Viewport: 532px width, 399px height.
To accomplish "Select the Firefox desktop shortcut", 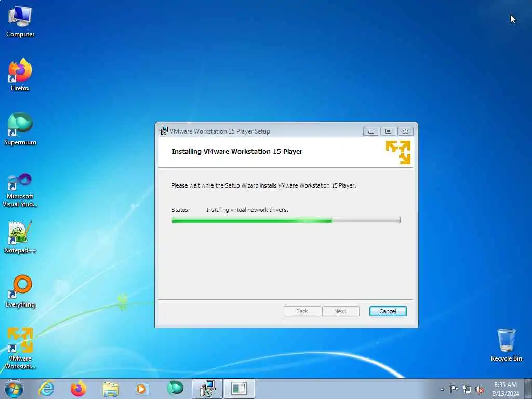I will [20, 75].
